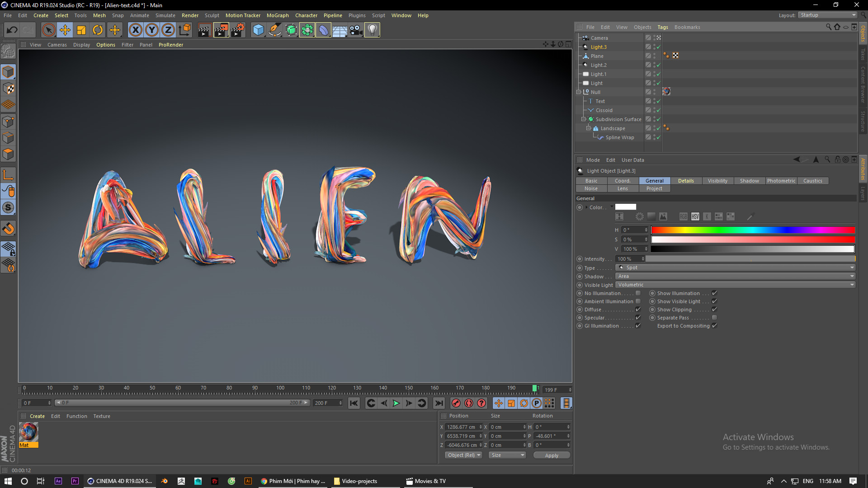
Task: Click the MoGraph Cloner icon
Action: (x=307, y=30)
